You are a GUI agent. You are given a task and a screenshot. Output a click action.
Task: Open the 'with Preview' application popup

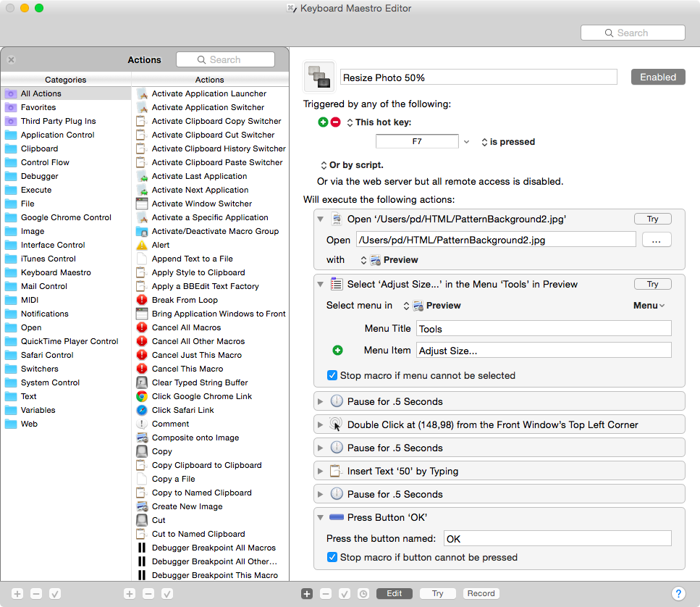click(x=389, y=259)
